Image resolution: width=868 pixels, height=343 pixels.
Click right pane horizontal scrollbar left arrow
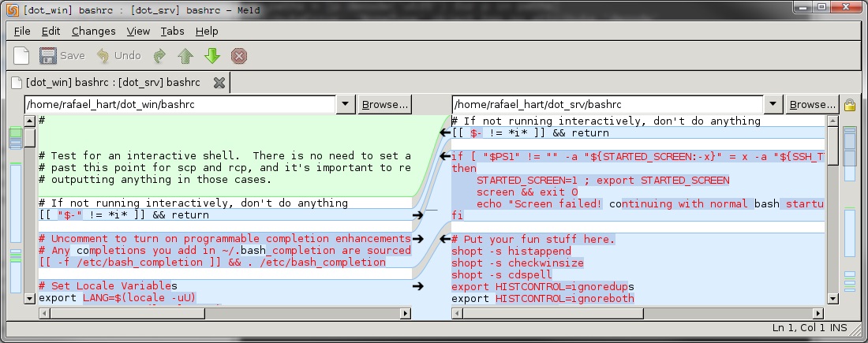(x=457, y=314)
